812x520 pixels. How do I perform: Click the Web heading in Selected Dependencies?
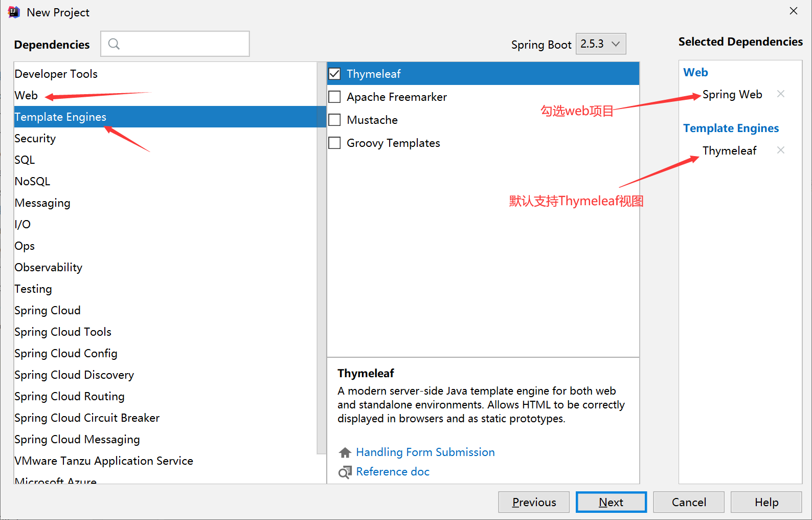point(695,72)
